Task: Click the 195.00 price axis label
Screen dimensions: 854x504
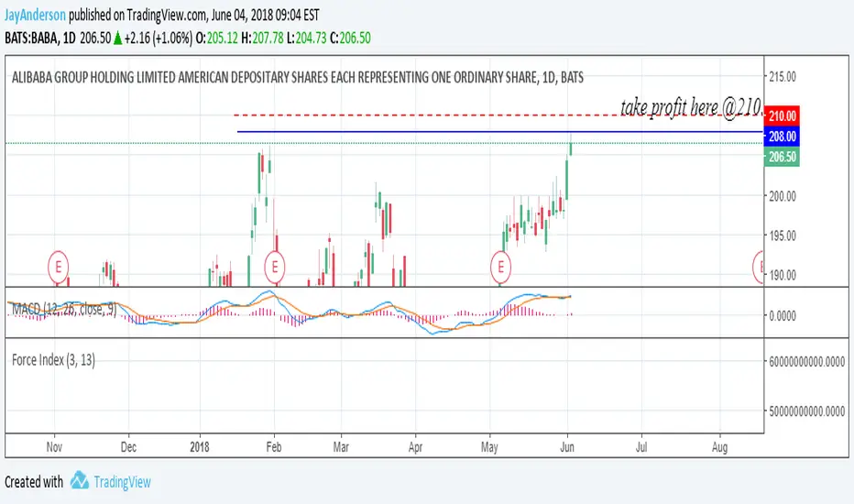Action: [783, 236]
